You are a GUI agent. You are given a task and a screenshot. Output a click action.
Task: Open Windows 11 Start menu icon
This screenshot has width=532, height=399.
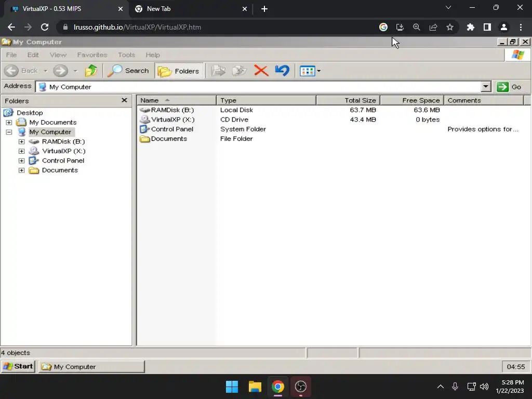click(x=232, y=387)
